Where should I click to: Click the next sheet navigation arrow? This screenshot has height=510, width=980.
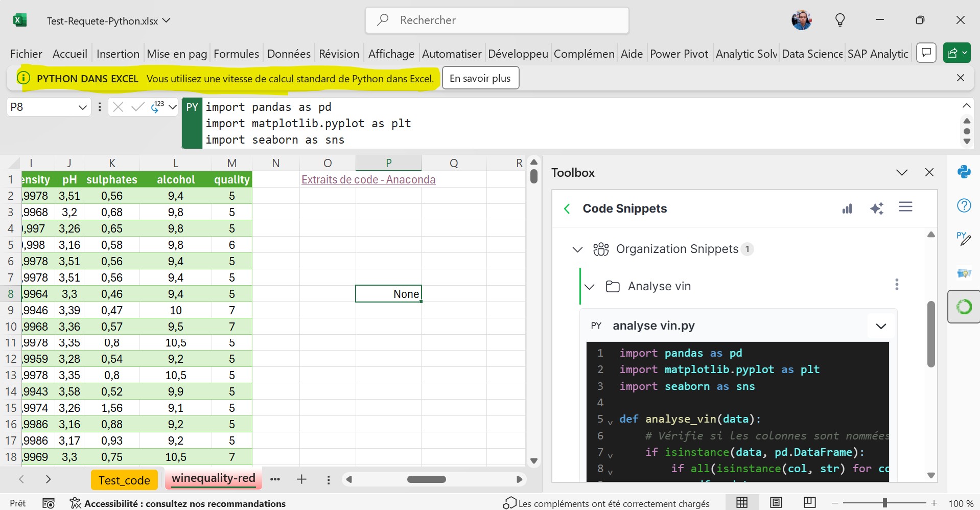[48, 479]
